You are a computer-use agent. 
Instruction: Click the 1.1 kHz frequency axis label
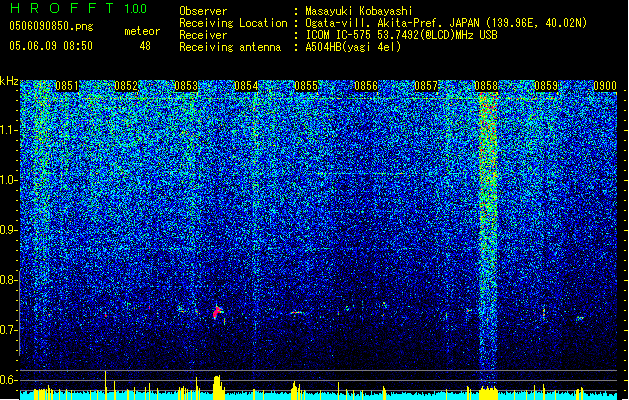pos(9,130)
